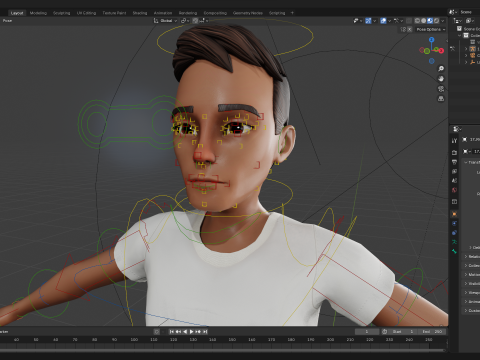Switch to wireframe viewport shading

click(417, 21)
